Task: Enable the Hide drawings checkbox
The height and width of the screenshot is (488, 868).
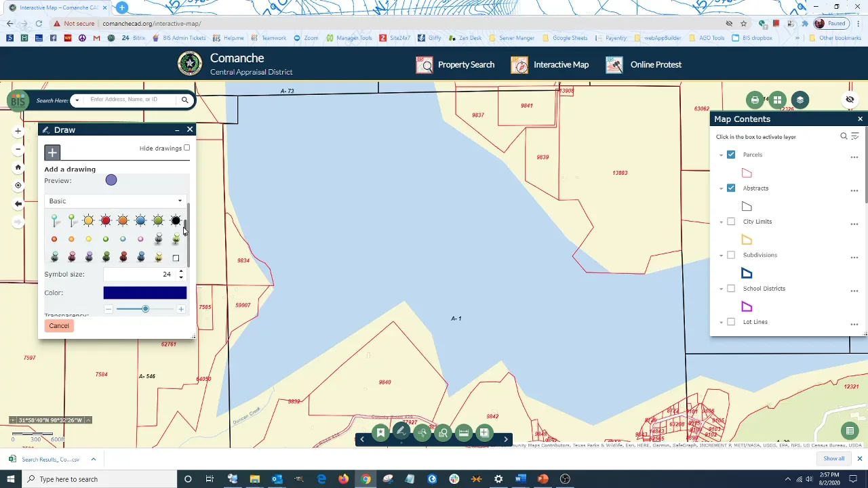Action: 186,148
